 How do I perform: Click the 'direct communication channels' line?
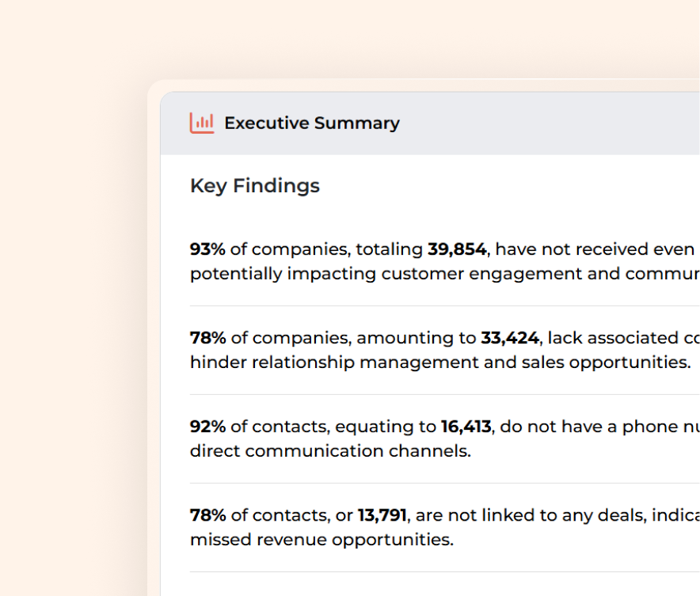click(x=329, y=451)
